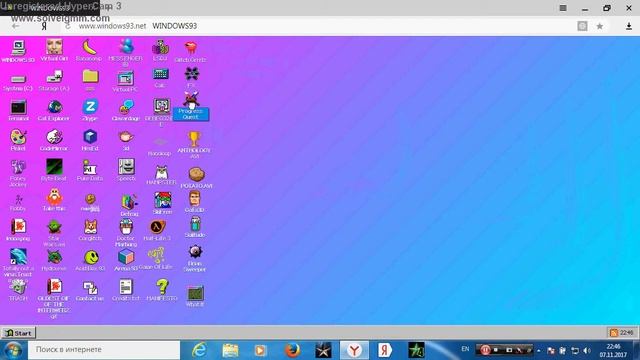The height and width of the screenshot is (360, 640).
Task: Click the browser back arrow
Action: 16,26
